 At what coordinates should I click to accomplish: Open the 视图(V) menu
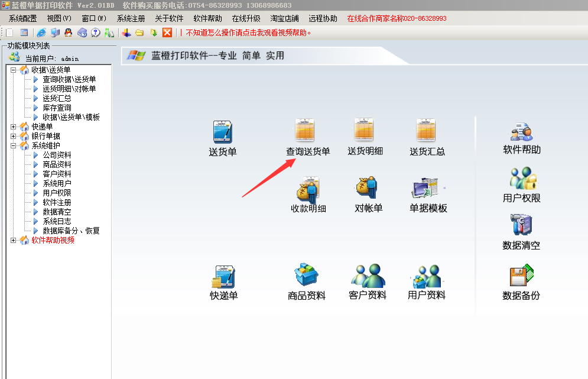(x=59, y=18)
